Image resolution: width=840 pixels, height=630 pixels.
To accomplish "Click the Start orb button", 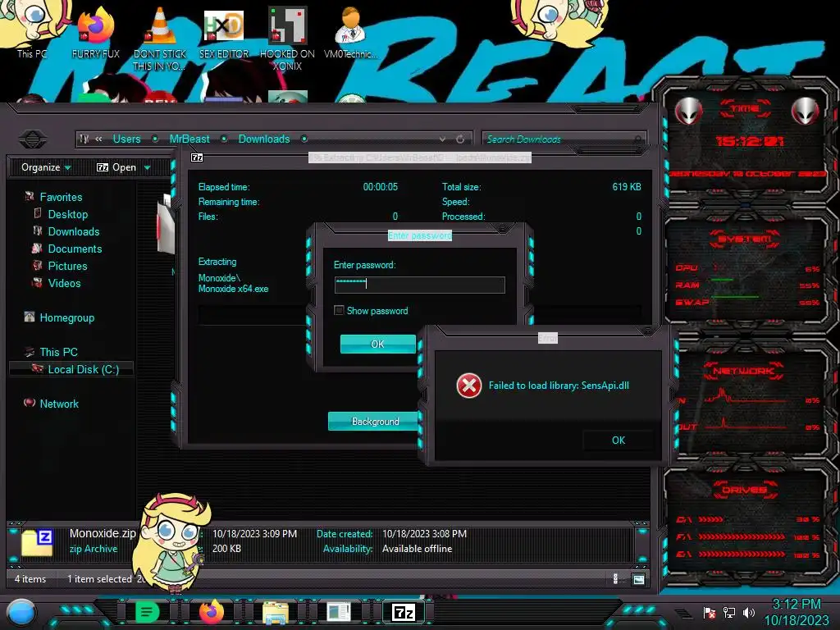I will tap(21, 612).
